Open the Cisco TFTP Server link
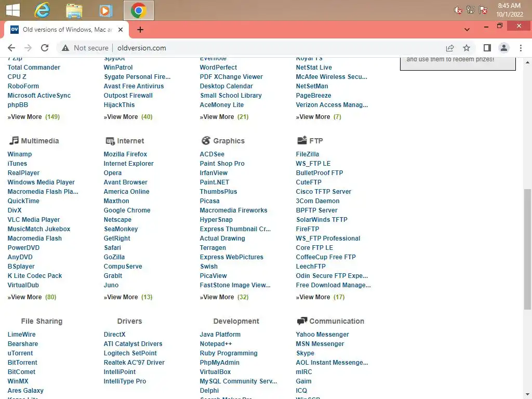Image resolution: width=532 pixels, height=399 pixels. tap(323, 191)
